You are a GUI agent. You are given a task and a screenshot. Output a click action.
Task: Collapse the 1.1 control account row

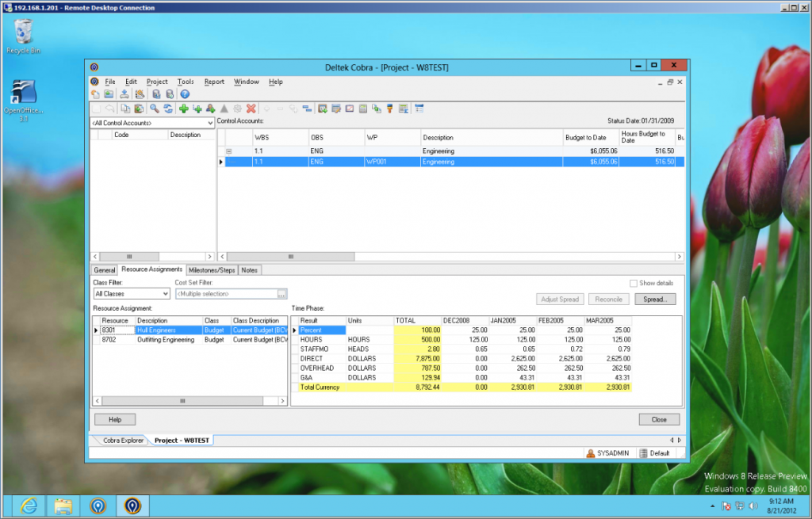point(229,151)
